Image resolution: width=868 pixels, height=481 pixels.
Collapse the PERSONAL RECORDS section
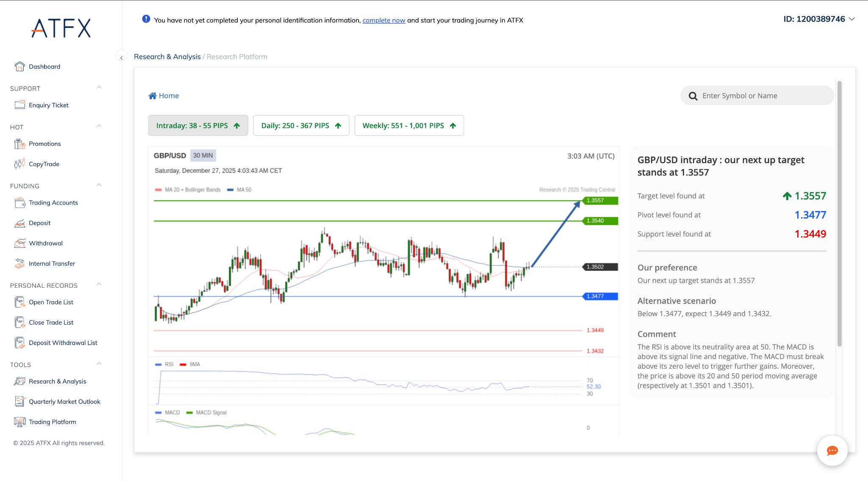99,285
